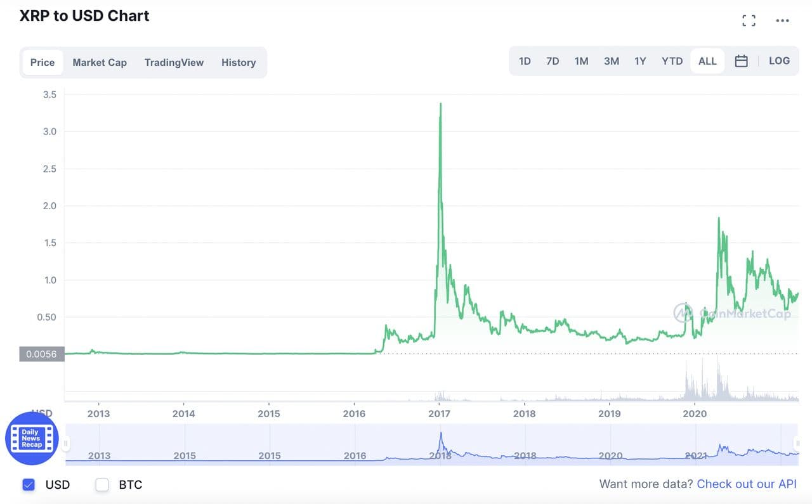812x504 pixels.
Task: Select the 7D time range
Action: coord(553,61)
